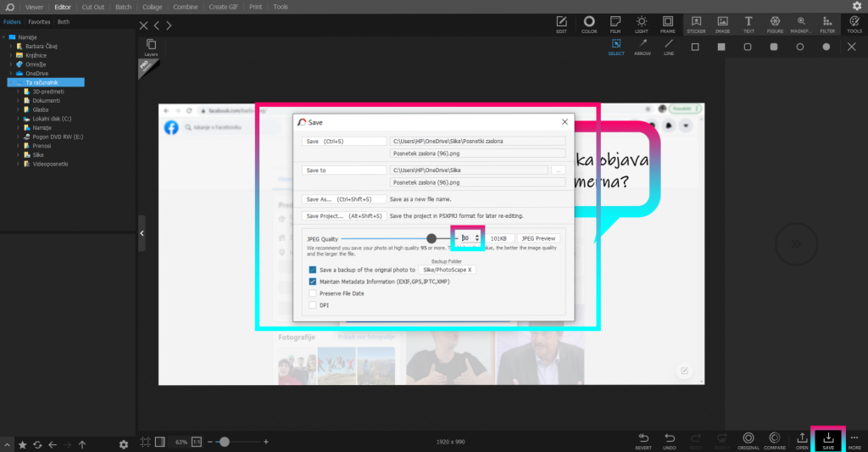Viewport: 868px width, 452px height.
Task: Browse for Save to folder (...)
Action: [x=559, y=170]
